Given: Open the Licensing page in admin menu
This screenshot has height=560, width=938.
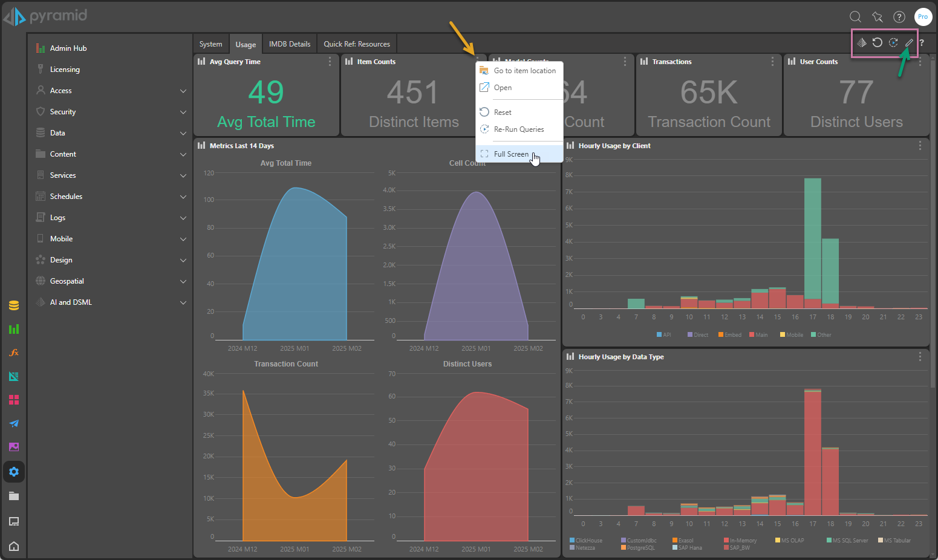Looking at the screenshot, I should 65,70.
